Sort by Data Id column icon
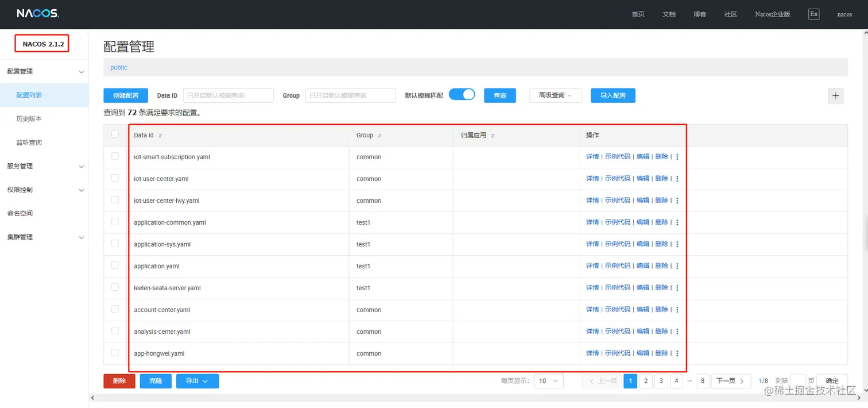868x408 pixels. 160,136
